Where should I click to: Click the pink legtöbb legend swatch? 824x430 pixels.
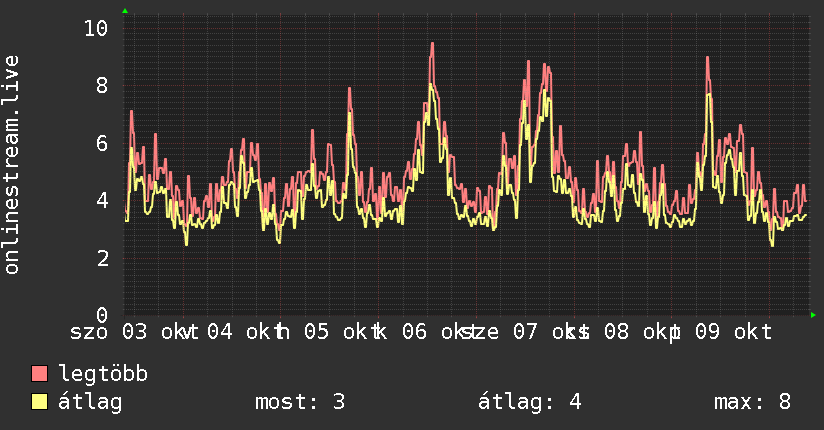pyautogui.click(x=39, y=373)
